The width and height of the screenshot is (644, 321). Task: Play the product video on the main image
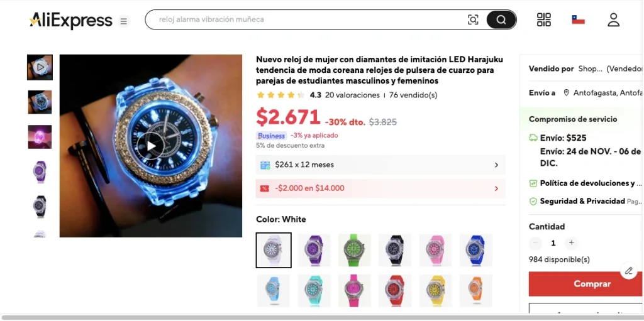151,146
